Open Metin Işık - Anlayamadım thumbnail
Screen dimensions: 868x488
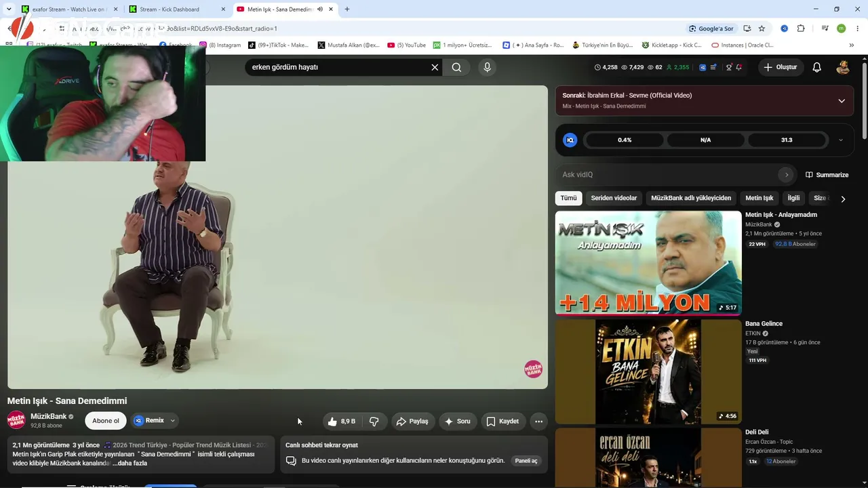coord(648,263)
